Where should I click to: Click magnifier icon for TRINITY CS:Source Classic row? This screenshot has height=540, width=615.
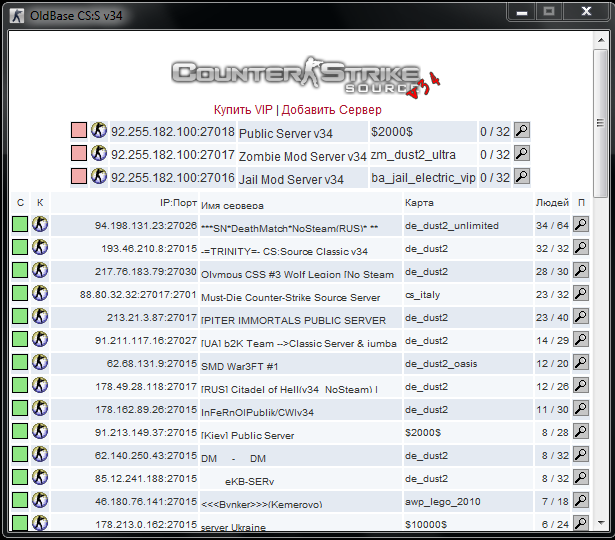(x=580, y=247)
